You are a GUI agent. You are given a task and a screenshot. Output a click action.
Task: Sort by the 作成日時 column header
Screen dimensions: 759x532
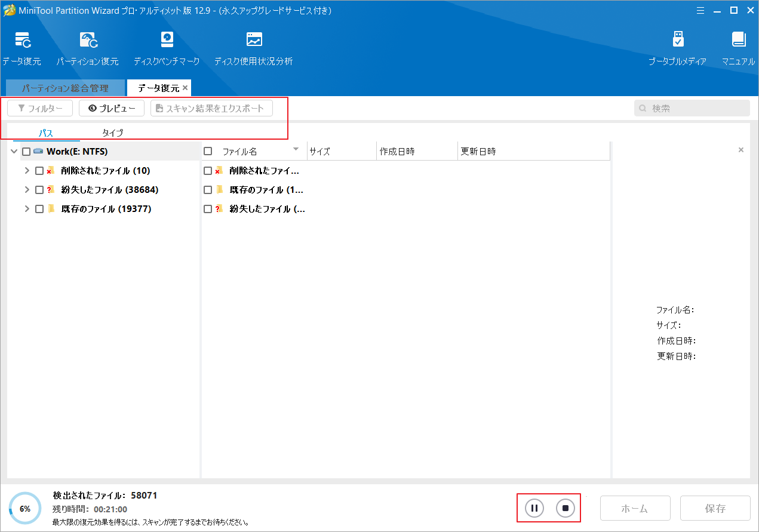[x=417, y=152]
